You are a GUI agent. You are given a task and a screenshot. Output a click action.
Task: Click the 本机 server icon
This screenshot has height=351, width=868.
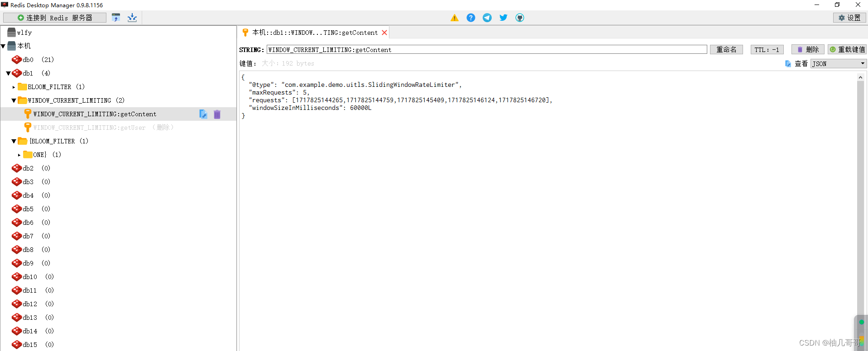click(12, 46)
